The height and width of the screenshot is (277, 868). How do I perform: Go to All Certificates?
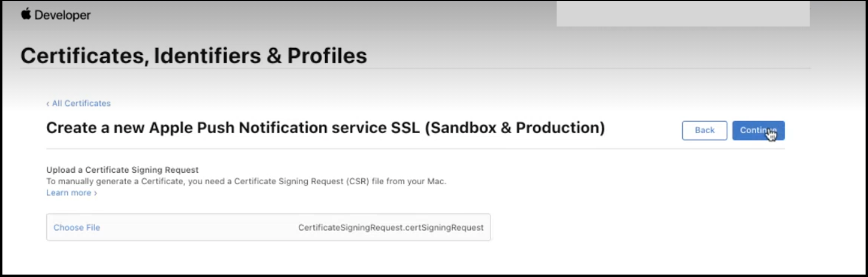coord(81,104)
